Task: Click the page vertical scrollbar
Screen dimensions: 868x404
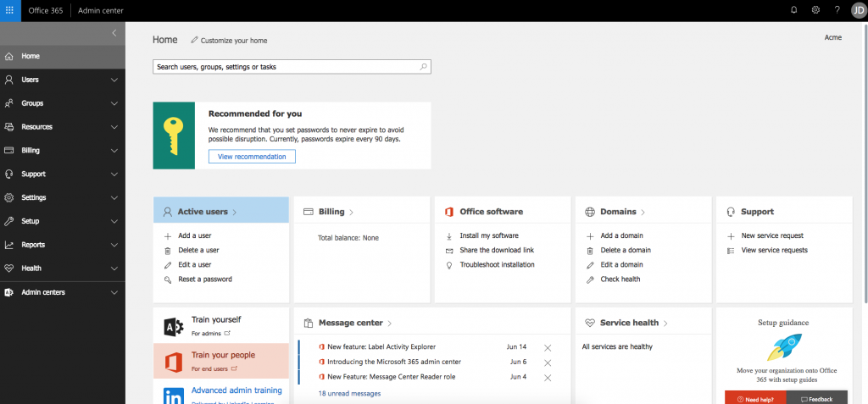Action: tap(865, 162)
